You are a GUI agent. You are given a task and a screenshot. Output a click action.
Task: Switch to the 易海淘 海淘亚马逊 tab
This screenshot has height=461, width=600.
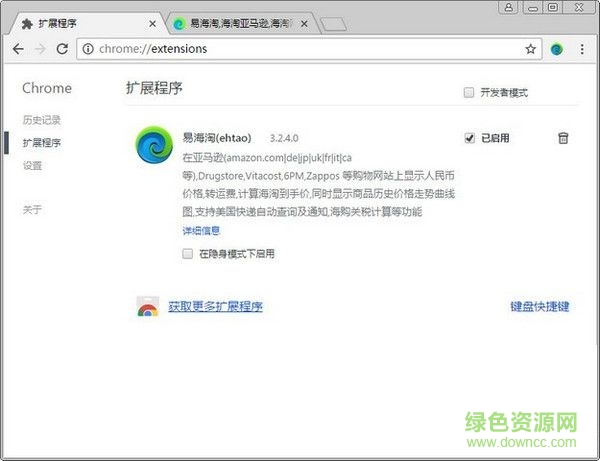coord(241,24)
